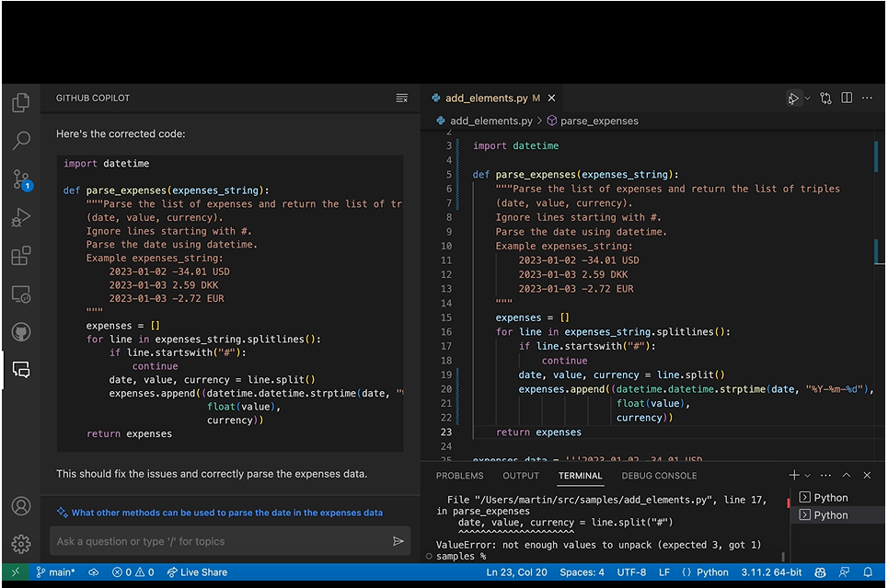Open the Manage settings gear
This screenshot has width=888, height=588.
(x=21, y=544)
